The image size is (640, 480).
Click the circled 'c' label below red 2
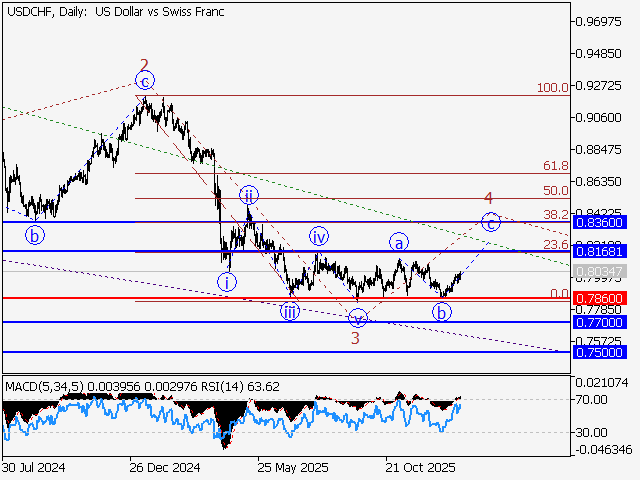145,82
